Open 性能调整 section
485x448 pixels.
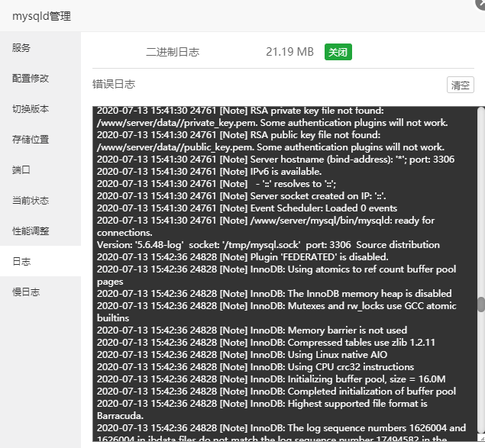pyautogui.click(x=40, y=231)
